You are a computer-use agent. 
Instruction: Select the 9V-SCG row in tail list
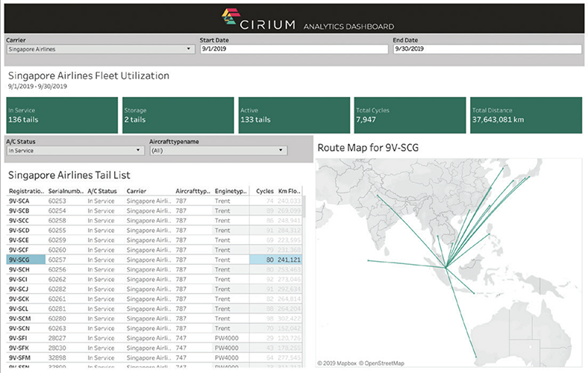pos(20,259)
